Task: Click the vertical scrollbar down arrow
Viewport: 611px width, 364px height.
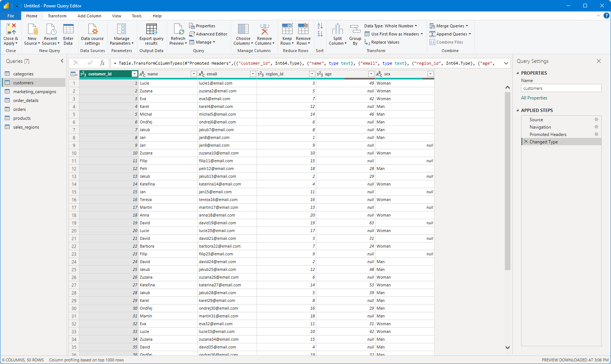Action: 507,347
